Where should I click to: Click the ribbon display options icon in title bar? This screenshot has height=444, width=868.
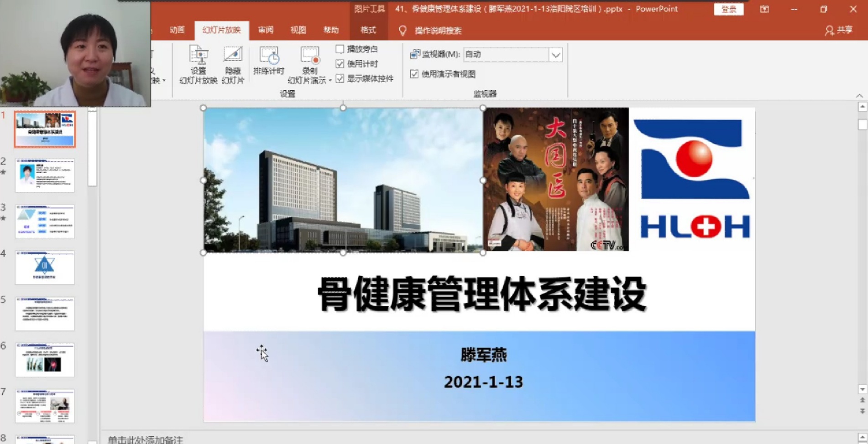(x=764, y=9)
